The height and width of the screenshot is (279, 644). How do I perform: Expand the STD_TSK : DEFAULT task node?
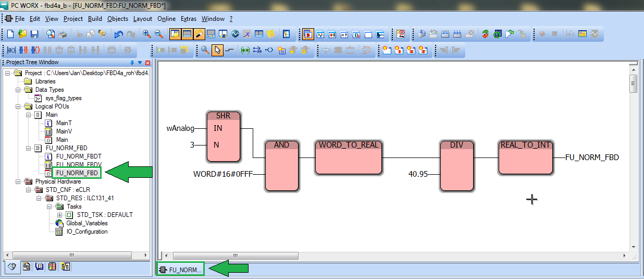coord(59,215)
